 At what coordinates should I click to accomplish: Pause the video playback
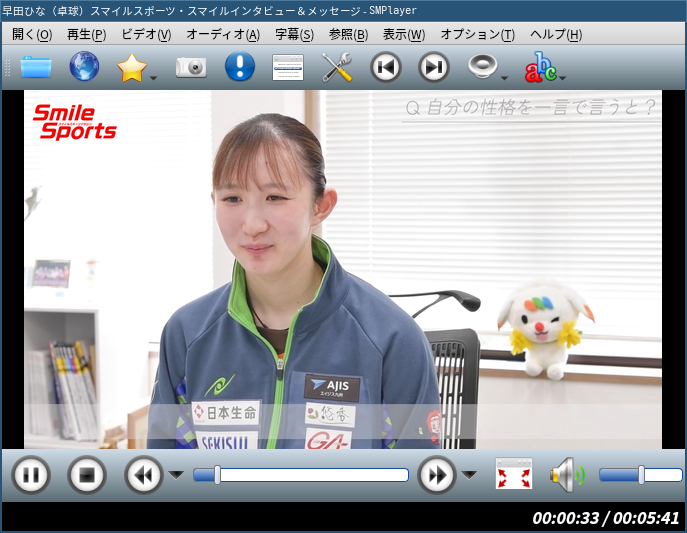pos(31,475)
